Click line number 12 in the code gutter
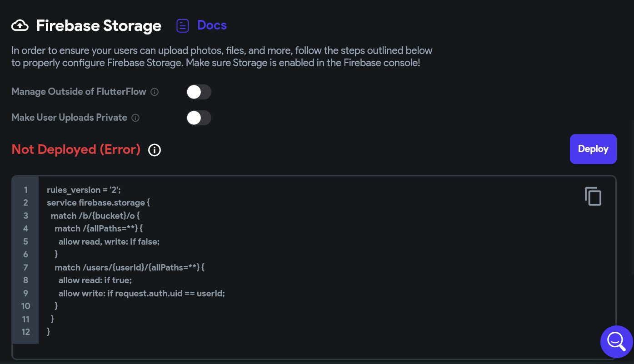 (x=25, y=332)
